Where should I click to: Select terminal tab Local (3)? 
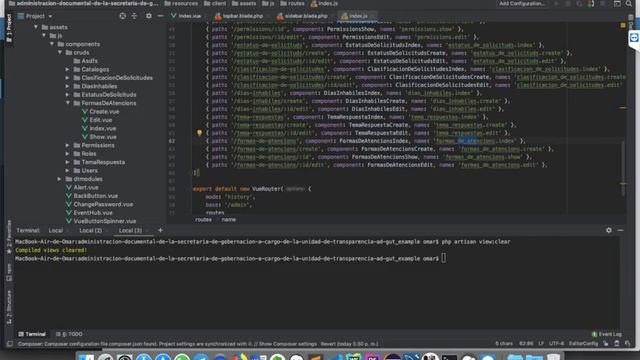[130, 231]
